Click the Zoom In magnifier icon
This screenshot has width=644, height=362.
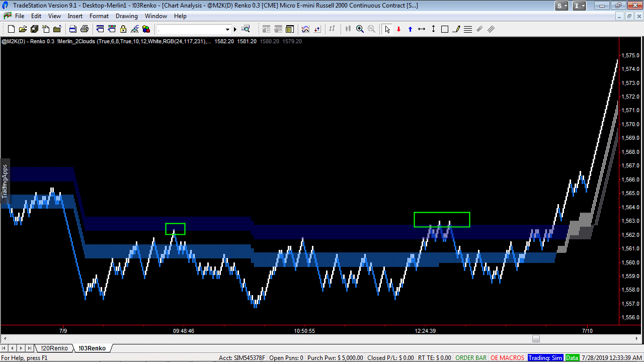360,29
